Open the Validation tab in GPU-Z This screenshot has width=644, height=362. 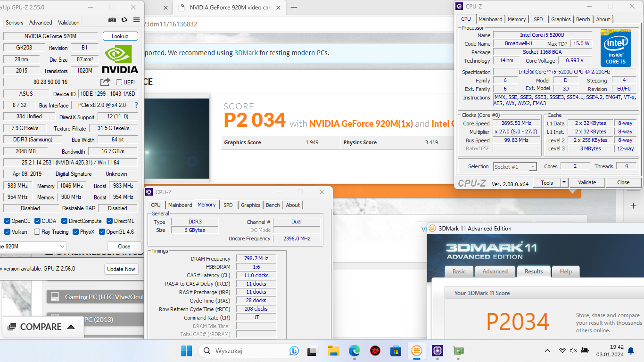click(69, 22)
